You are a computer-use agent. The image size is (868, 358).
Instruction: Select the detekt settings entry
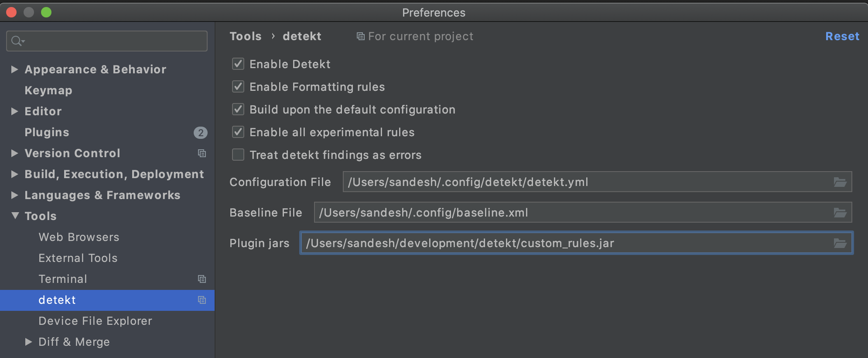coord(107,300)
